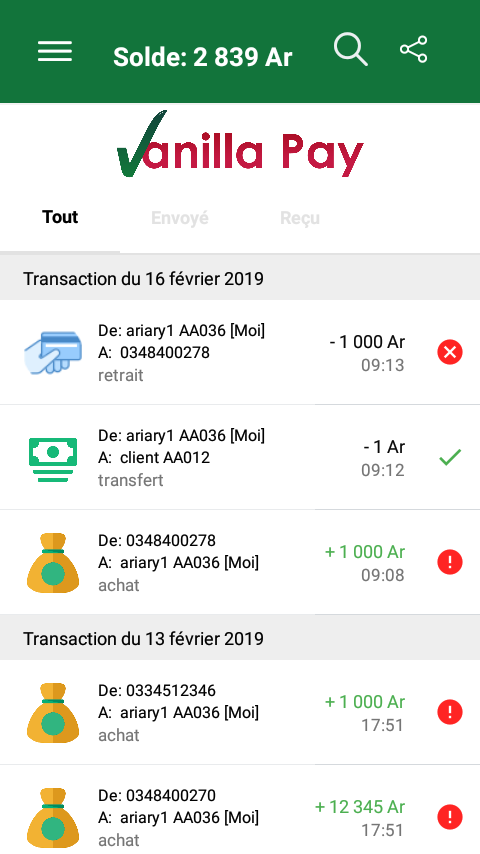Click red alert icon on 12 345 Ar row
This screenshot has height=854, width=480.
[450, 817]
